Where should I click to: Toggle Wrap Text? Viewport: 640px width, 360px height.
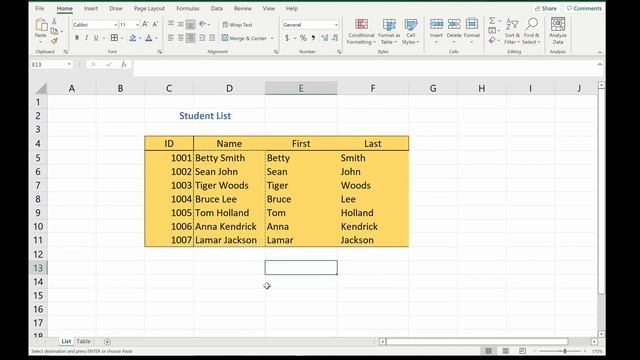click(x=237, y=25)
